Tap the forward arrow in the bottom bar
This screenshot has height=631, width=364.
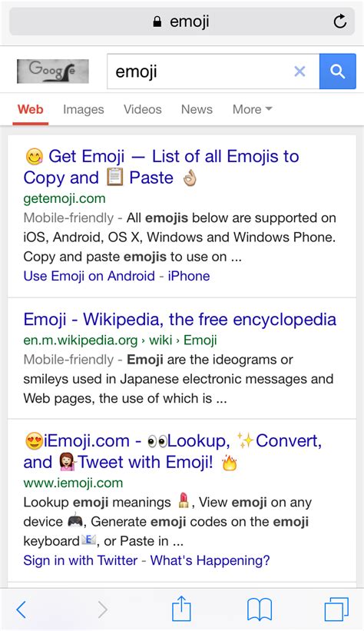coord(102,609)
